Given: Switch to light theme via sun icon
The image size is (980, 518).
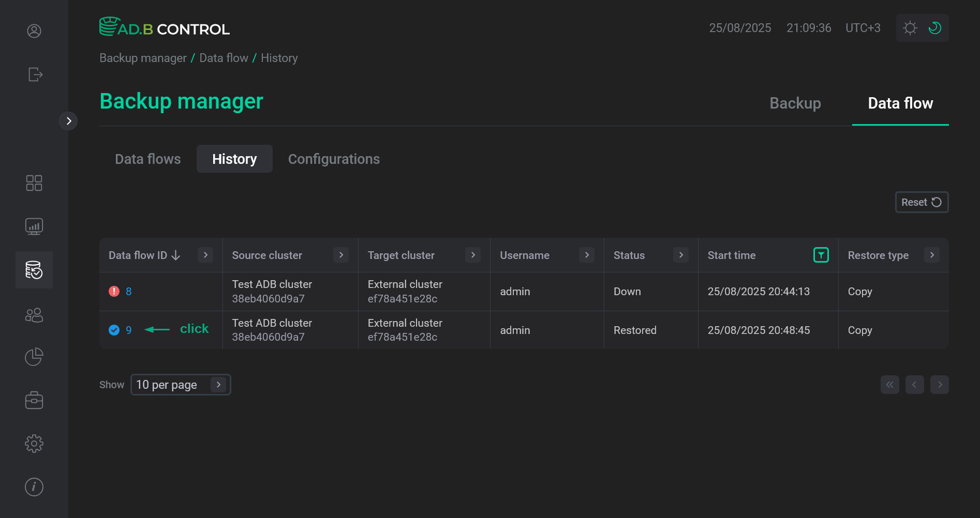Looking at the screenshot, I should (x=910, y=27).
